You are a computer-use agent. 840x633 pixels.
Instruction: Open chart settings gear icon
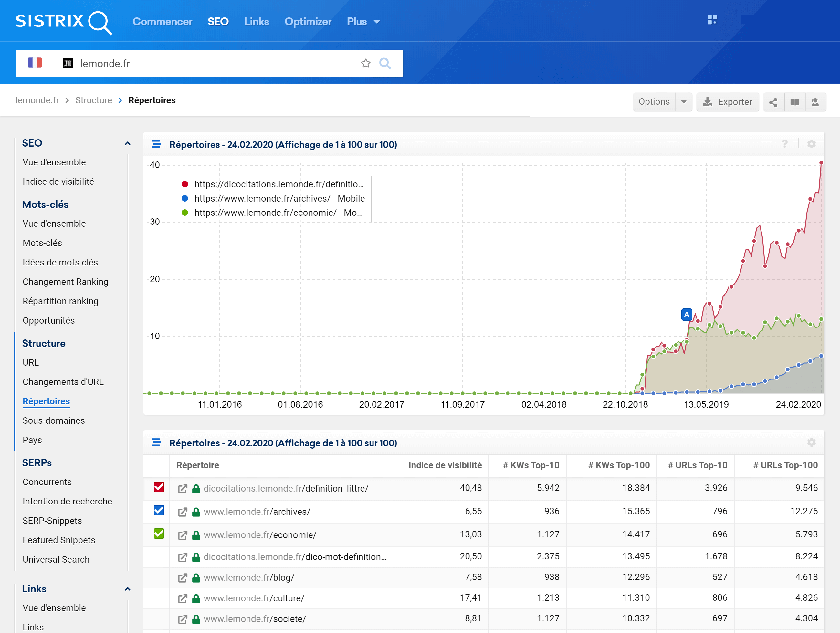point(812,144)
